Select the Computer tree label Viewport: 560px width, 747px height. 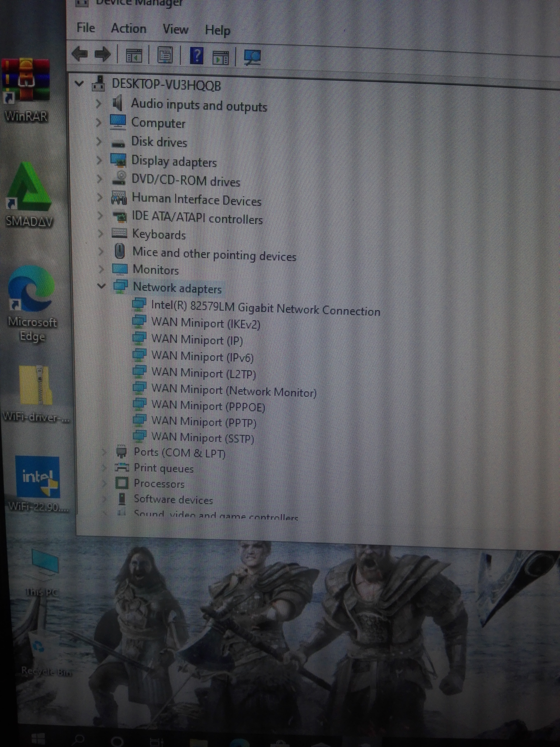[x=158, y=123]
